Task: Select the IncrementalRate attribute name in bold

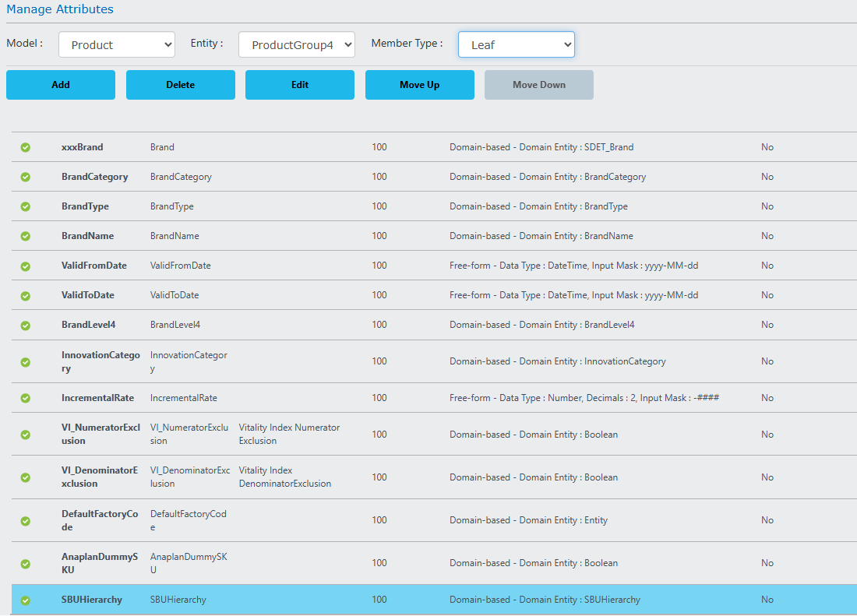Action: [x=97, y=398]
